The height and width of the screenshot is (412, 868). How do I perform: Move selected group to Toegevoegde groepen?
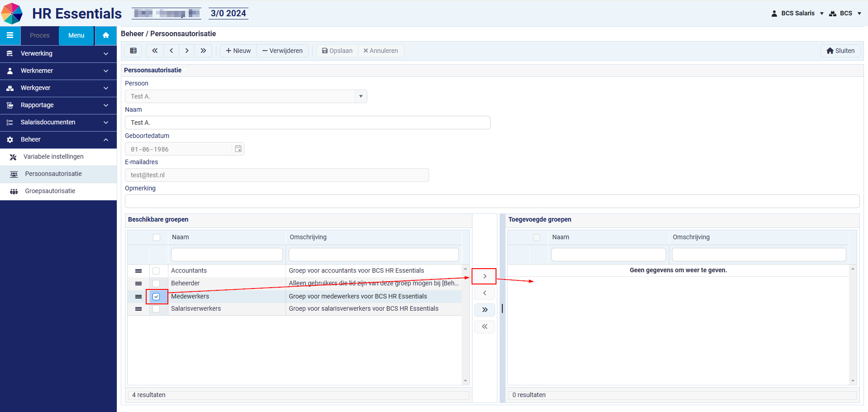point(484,276)
